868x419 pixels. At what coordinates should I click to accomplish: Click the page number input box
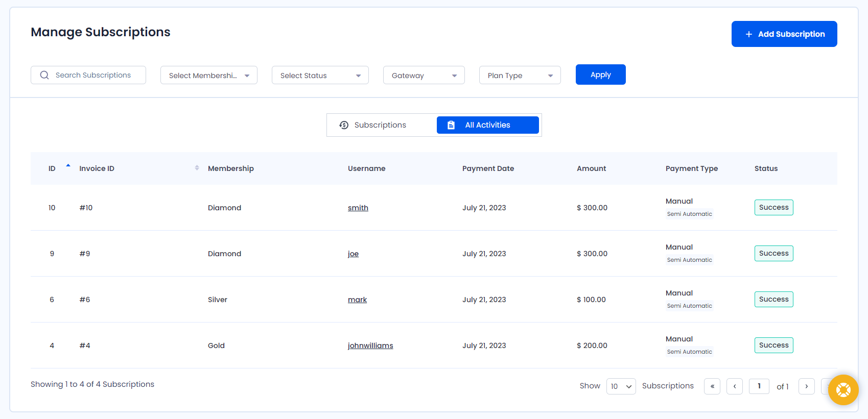click(x=759, y=386)
